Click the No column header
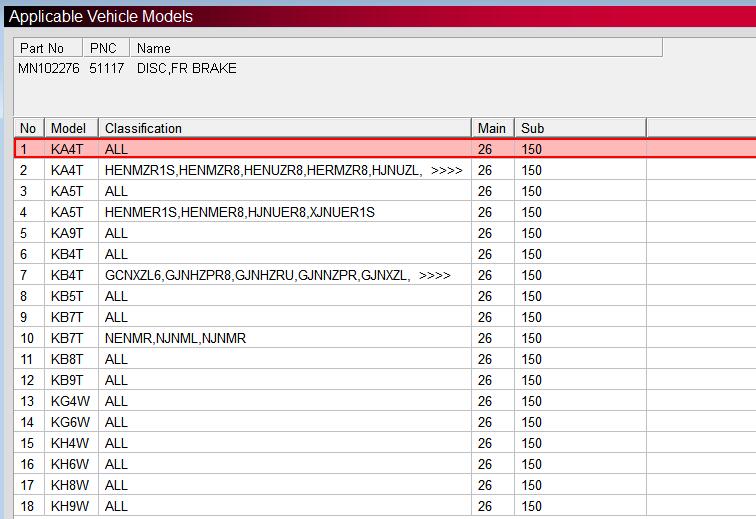This screenshot has width=756, height=519. 28,128
